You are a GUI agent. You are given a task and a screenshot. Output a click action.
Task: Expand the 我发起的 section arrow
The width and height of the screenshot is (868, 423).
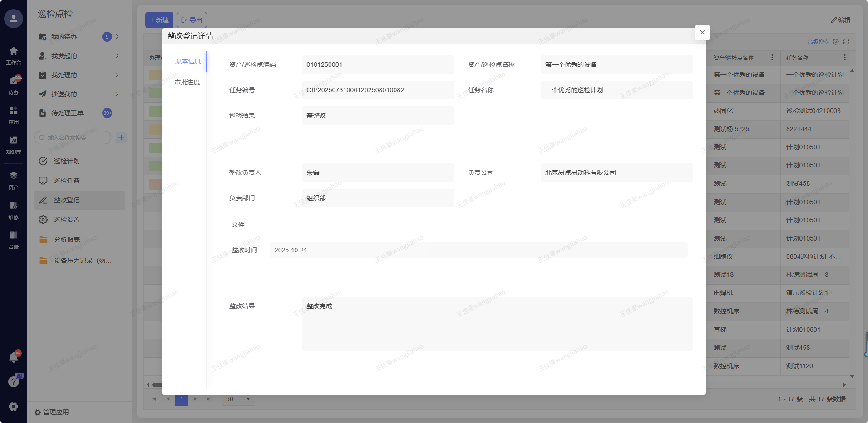[x=117, y=56]
